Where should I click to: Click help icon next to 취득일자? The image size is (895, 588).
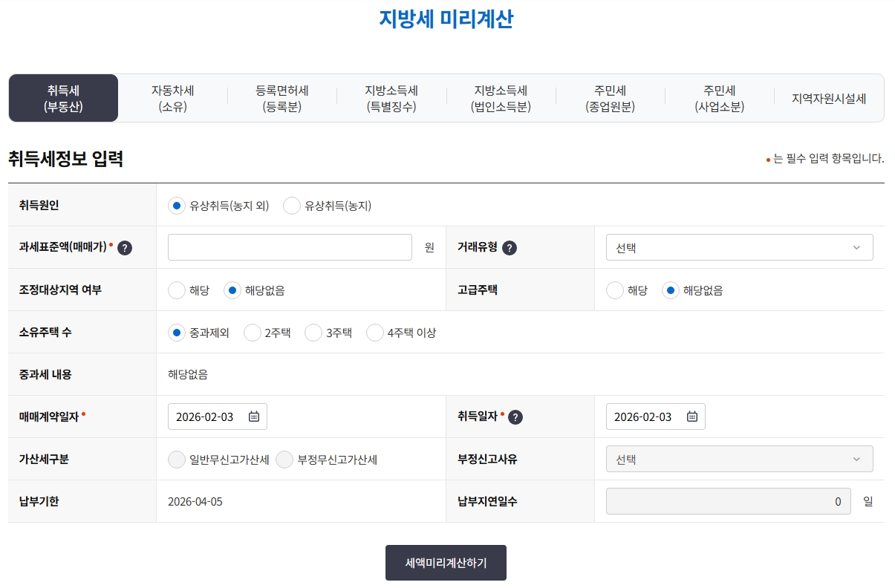point(515,417)
